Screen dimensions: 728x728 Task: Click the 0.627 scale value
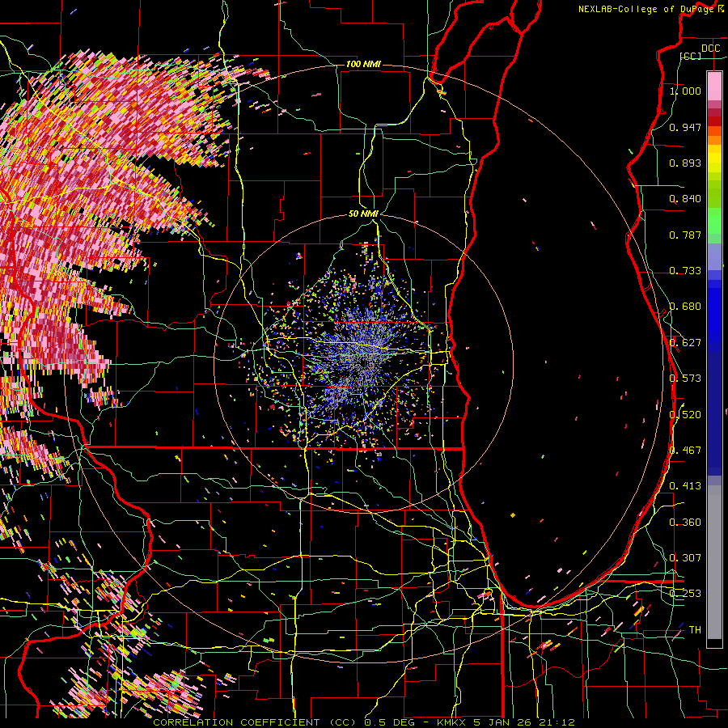[x=685, y=343]
